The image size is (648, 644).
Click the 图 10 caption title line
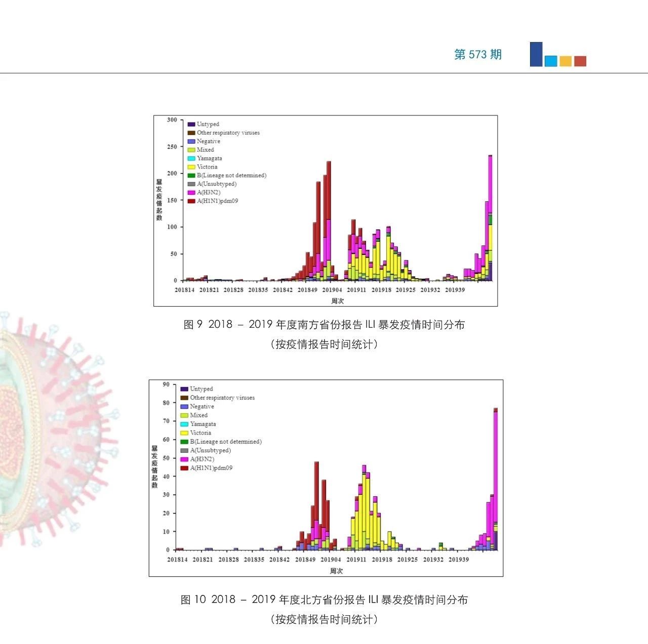pos(324,599)
